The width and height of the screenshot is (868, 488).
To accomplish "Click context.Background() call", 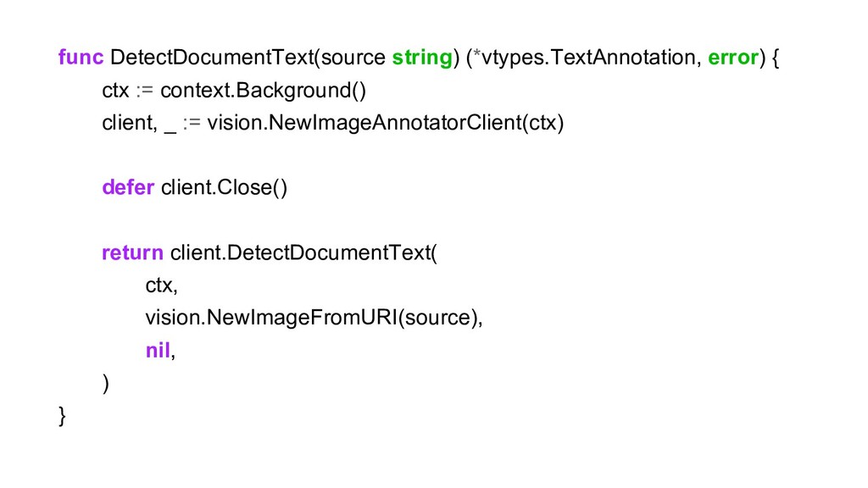I will click(x=264, y=90).
